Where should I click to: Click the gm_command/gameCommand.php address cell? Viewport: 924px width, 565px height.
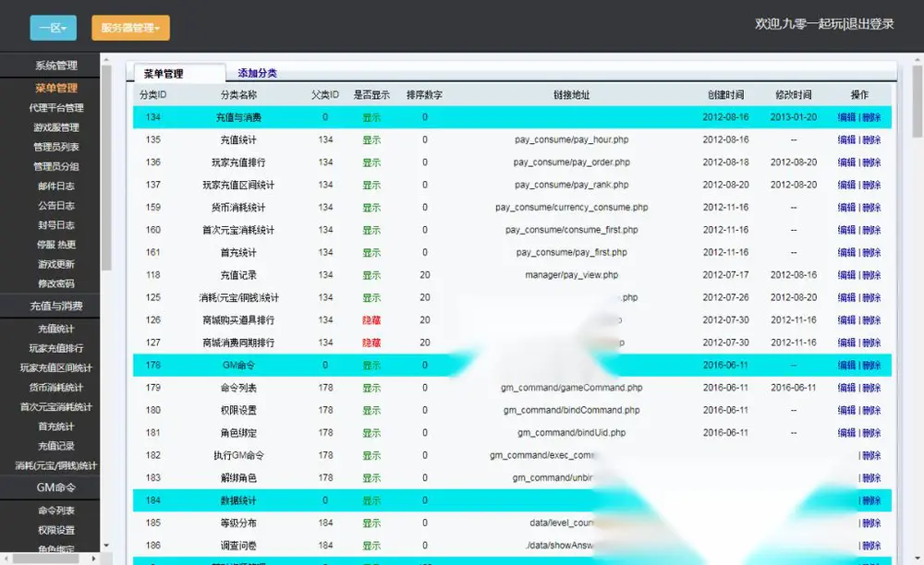click(x=572, y=387)
